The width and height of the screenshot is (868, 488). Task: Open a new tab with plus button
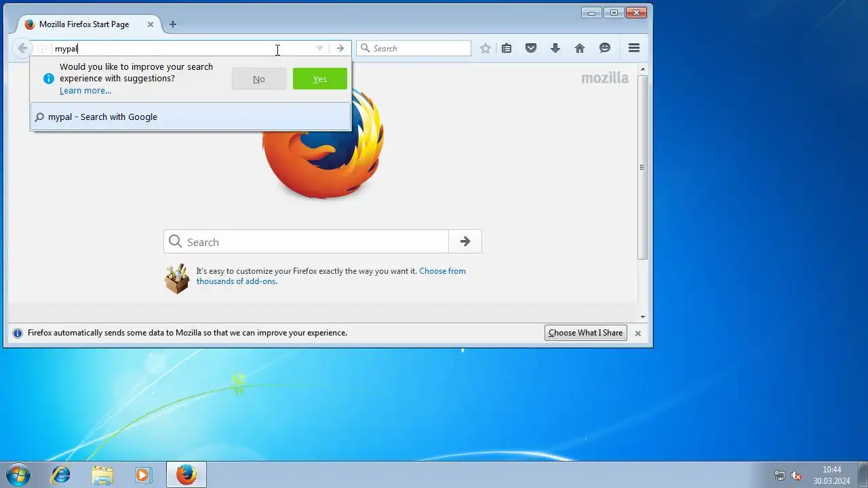[173, 24]
